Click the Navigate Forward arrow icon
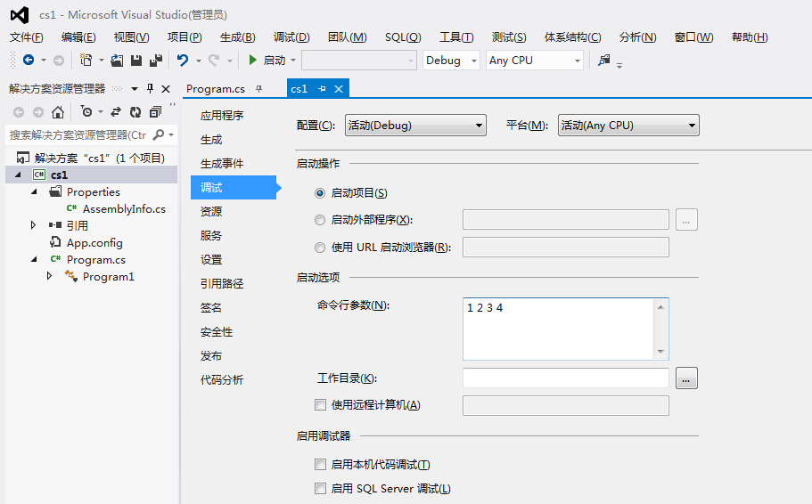 click(59, 61)
